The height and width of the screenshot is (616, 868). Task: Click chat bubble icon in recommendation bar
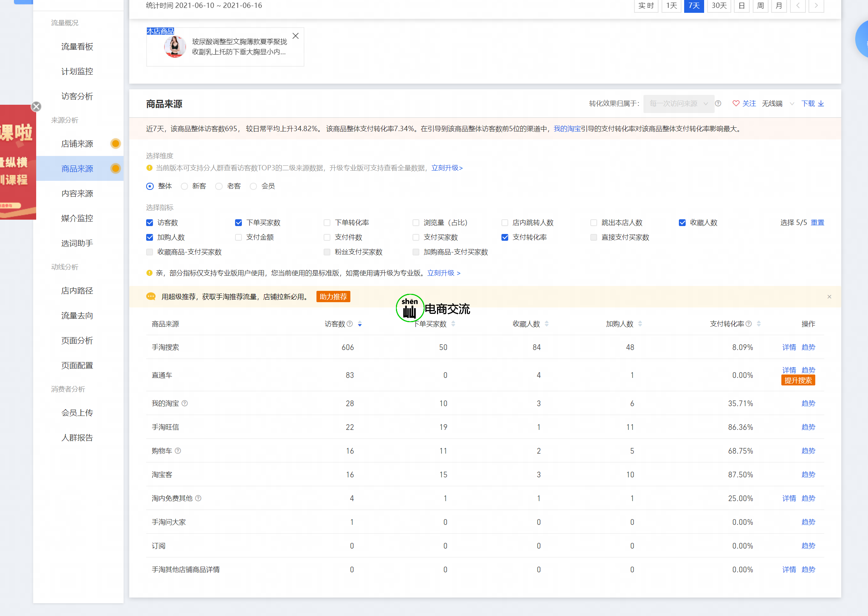(151, 297)
